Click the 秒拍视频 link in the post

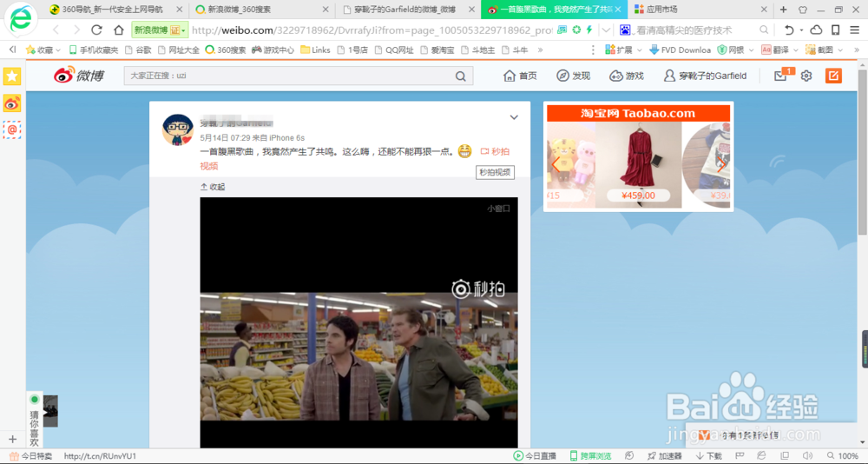click(x=495, y=151)
